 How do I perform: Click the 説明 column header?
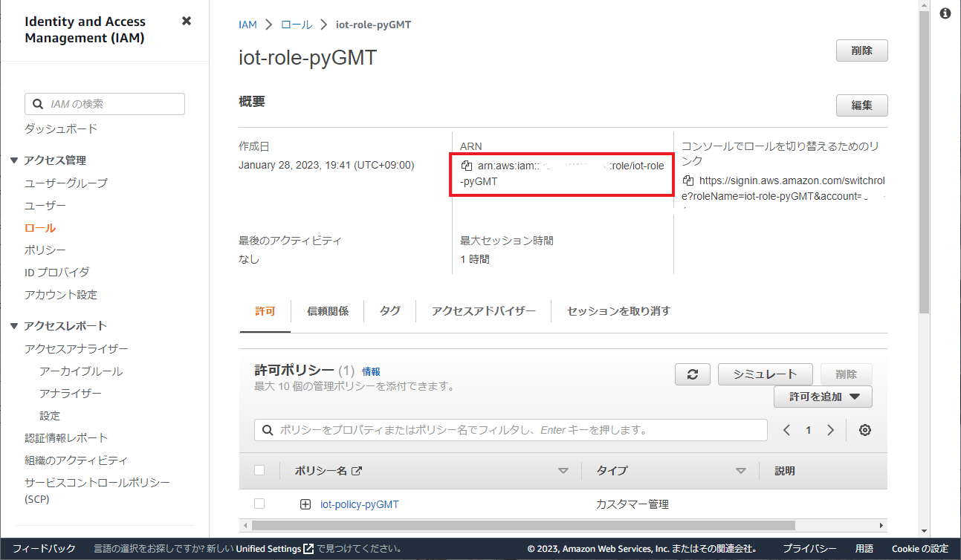click(785, 471)
